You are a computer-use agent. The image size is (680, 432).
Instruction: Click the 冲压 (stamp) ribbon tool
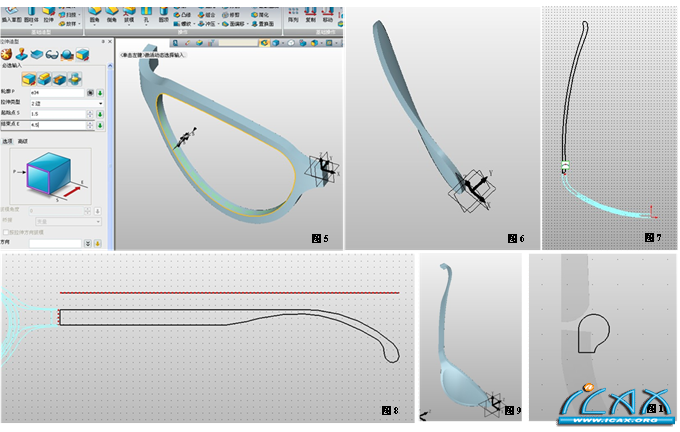coord(206,24)
